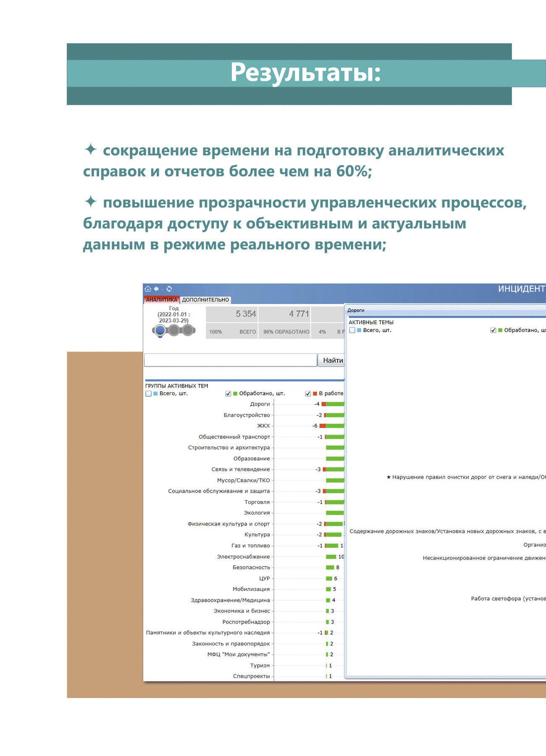This screenshot has width=546, height=756.
Task: Switch to the АНАЛИТИКА tab
Action: click(162, 299)
